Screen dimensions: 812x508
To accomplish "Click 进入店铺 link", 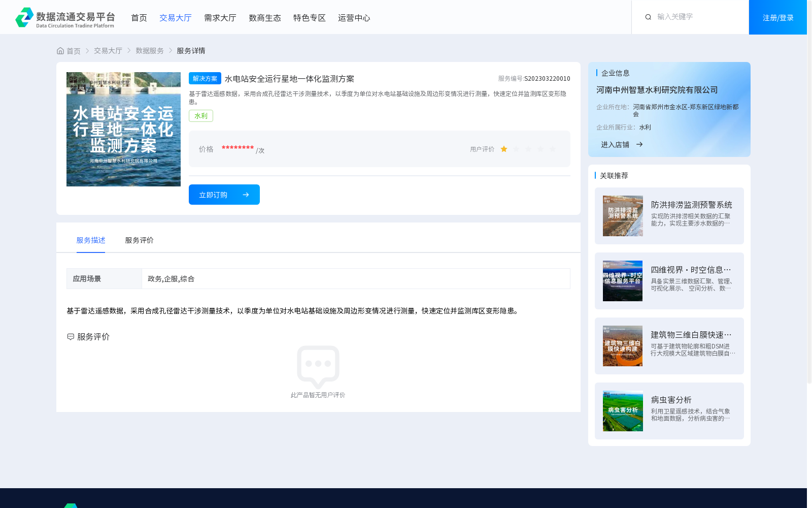I will click(615, 145).
